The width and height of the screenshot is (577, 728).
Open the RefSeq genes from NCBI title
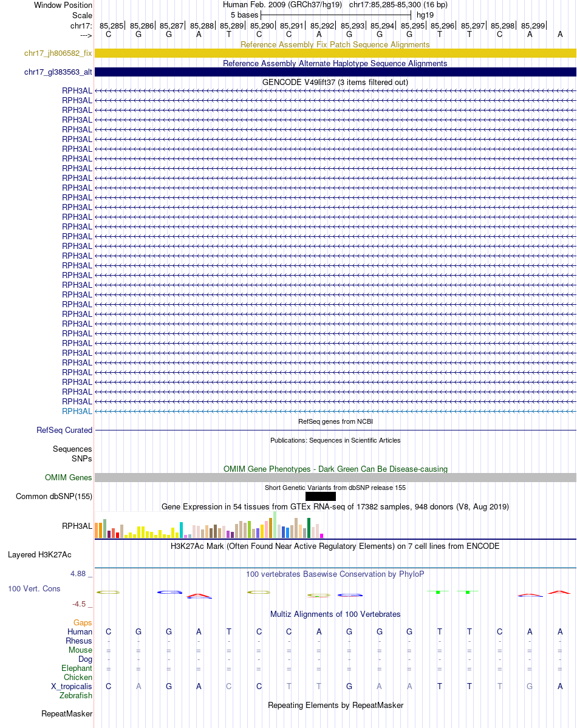coord(335,421)
